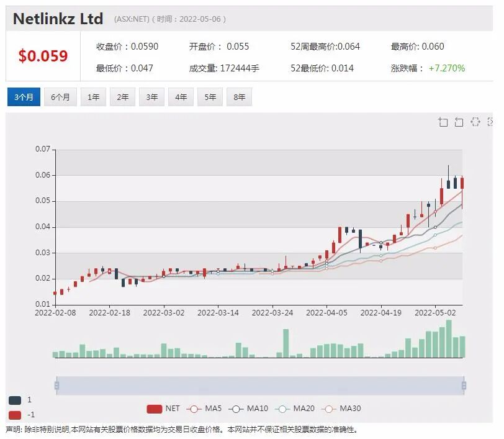Click the left handle of zoom slider
The height and width of the screenshot is (439, 504).
[57, 386]
